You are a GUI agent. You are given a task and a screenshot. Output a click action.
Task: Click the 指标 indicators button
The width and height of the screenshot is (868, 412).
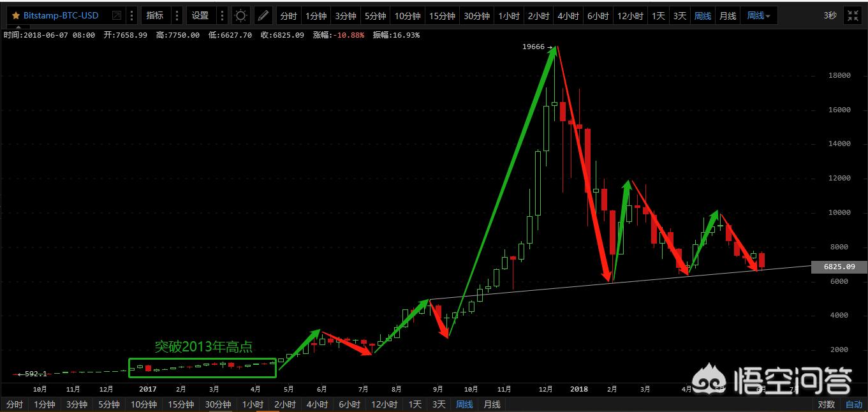[x=154, y=15]
